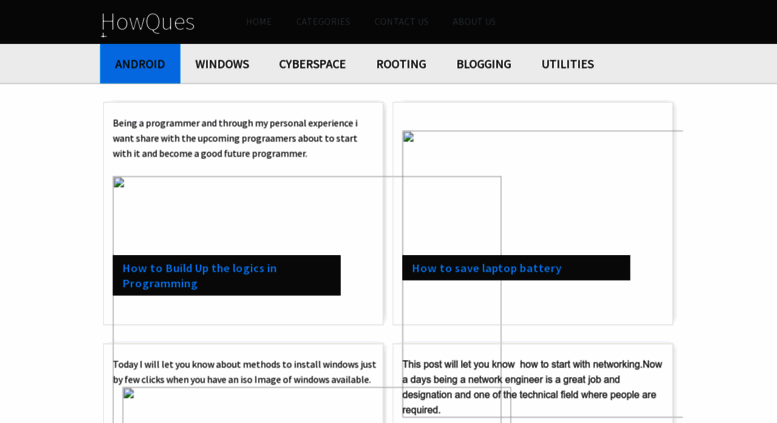777x423 pixels.
Task: Go to the ABOUT US page
Action: (x=474, y=22)
